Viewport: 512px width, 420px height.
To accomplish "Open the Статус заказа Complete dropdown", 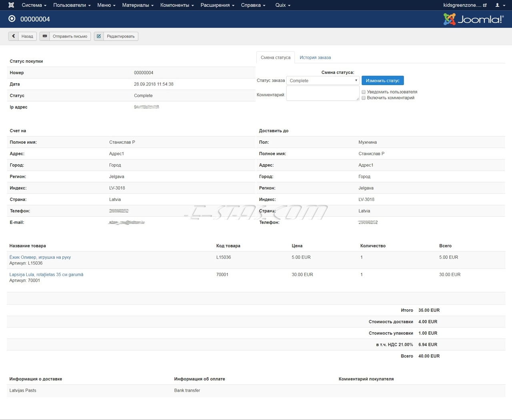I will [323, 81].
